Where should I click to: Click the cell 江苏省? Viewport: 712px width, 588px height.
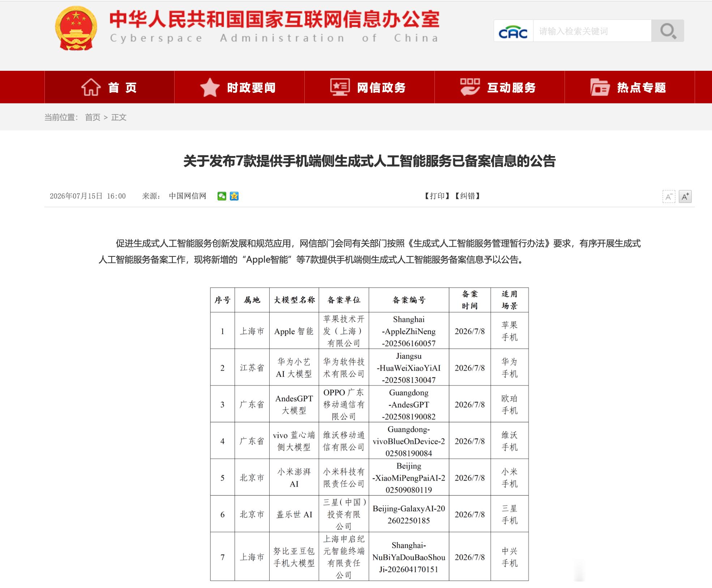coord(252,368)
